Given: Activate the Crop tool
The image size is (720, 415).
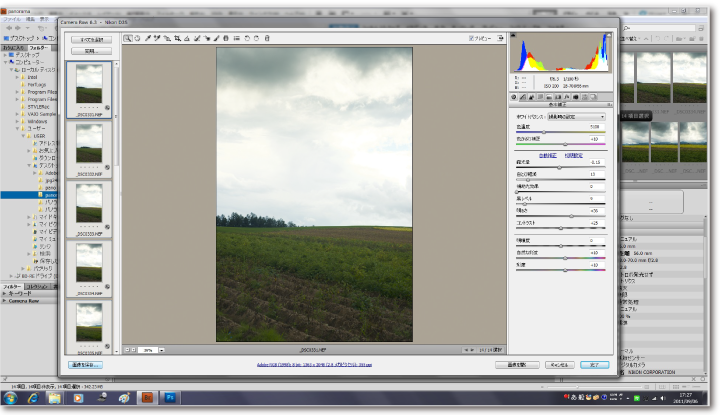Looking at the screenshot, I should pyautogui.click(x=177, y=39).
